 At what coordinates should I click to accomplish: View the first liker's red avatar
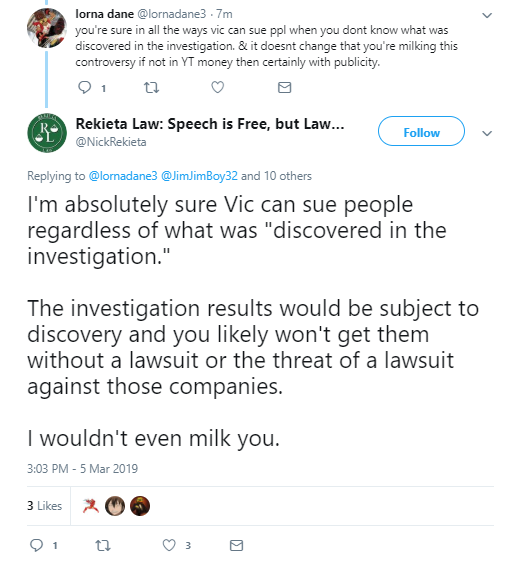coord(90,506)
